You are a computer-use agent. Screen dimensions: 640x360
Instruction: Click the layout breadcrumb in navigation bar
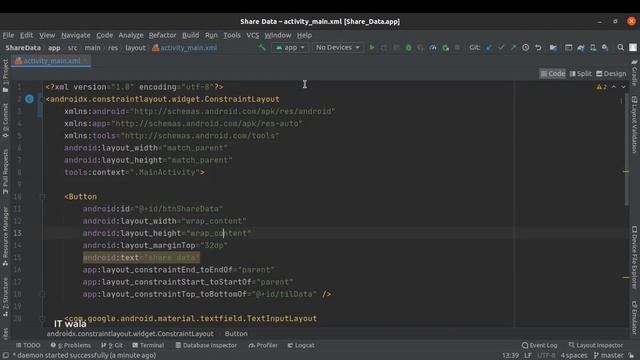(135, 48)
